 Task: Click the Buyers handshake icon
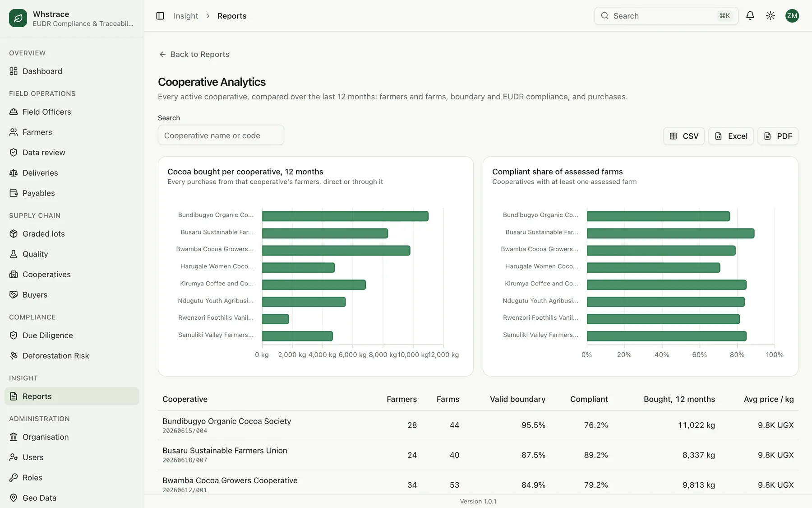click(14, 295)
